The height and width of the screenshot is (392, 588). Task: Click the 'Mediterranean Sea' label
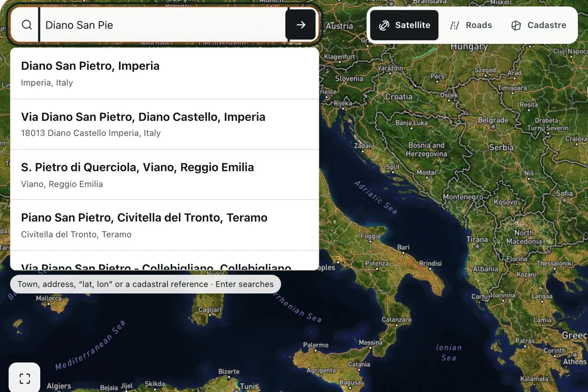pos(90,345)
